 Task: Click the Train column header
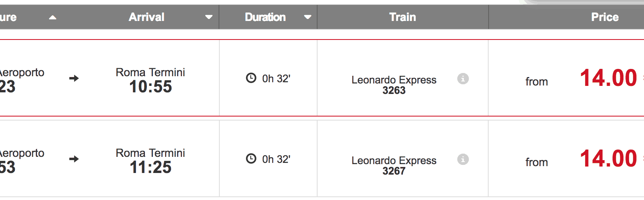(x=402, y=17)
